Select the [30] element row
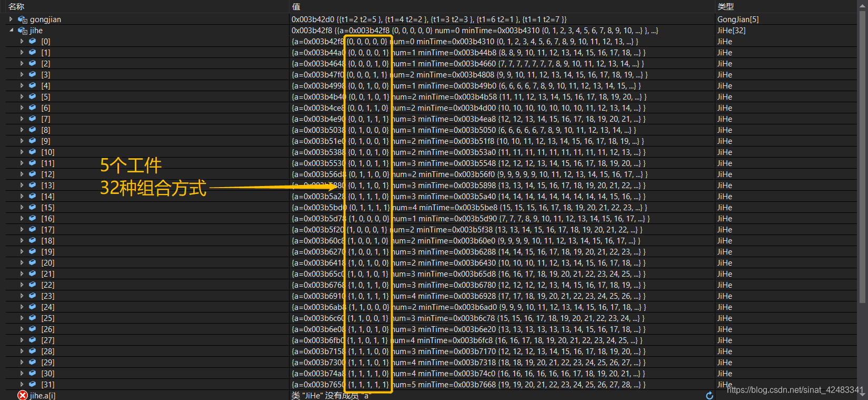Viewport: 868px width, 400px height. 432,373
